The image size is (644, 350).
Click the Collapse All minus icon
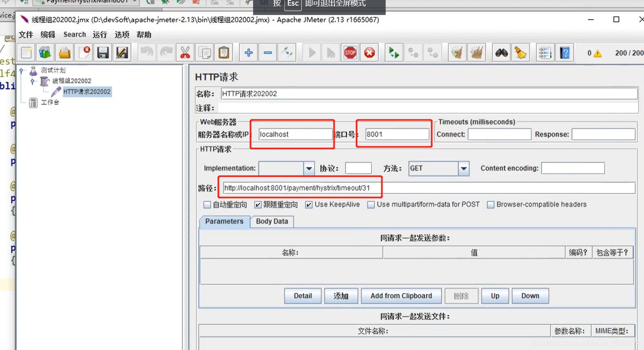coord(268,53)
